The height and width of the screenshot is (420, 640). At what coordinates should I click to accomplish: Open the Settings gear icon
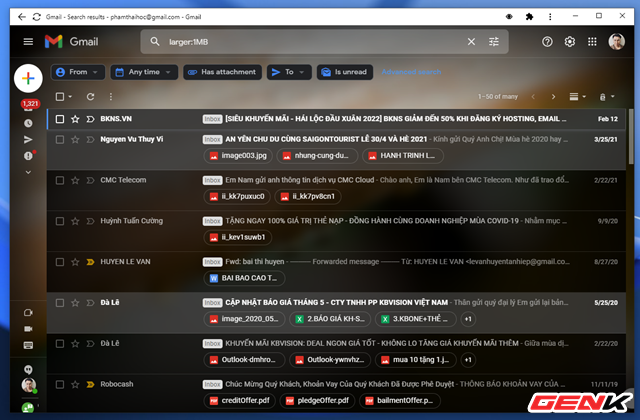[570, 42]
